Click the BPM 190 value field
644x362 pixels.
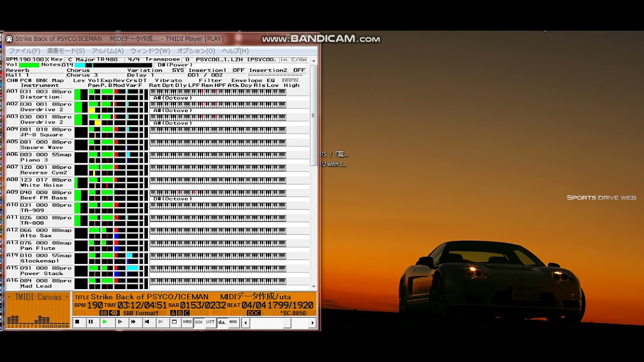point(26,59)
